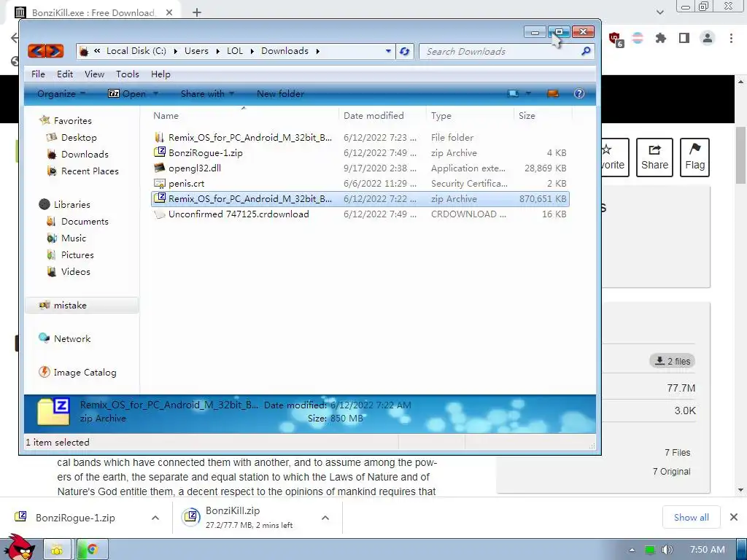This screenshot has height=560, width=747.
Task: Open the Chrome three-dot menu
Action: (x=731, y=38)
